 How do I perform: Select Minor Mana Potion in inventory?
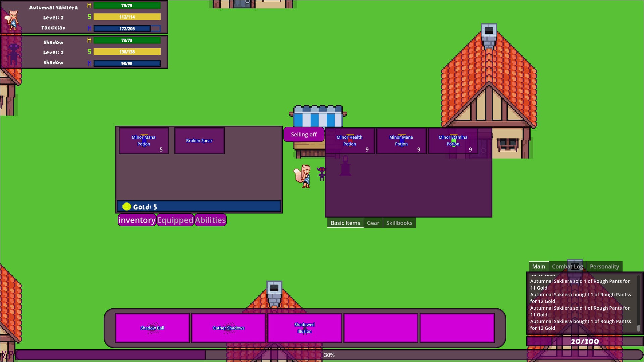click(144, 141)
